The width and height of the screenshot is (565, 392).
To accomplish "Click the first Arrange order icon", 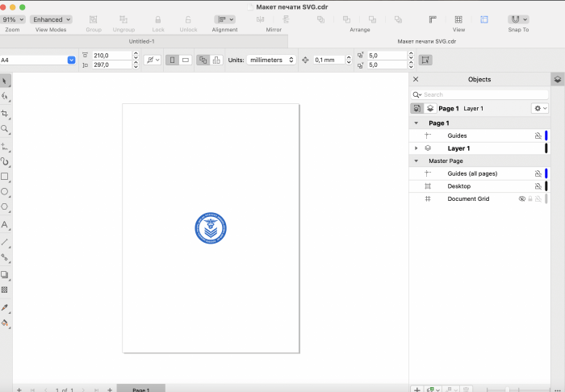I will coord(320,19).
